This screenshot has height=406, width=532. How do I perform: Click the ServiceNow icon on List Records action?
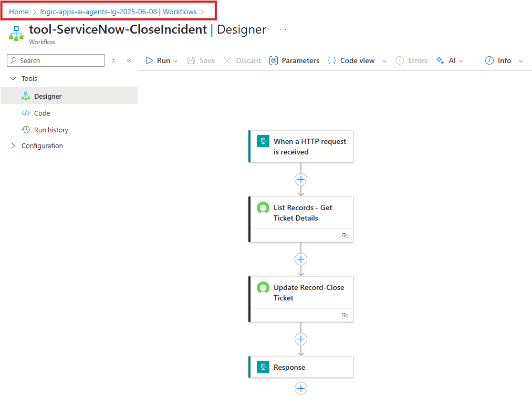[263, 207]
